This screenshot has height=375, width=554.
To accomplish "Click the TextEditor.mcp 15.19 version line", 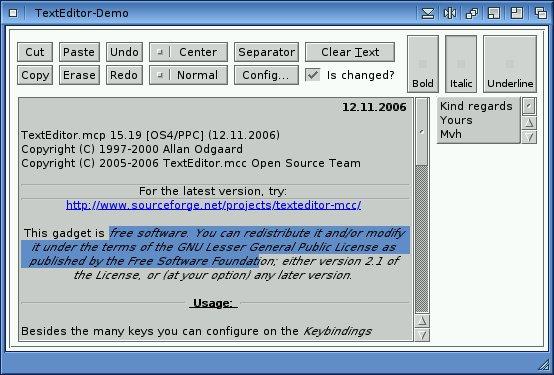I will pos(151,135).
